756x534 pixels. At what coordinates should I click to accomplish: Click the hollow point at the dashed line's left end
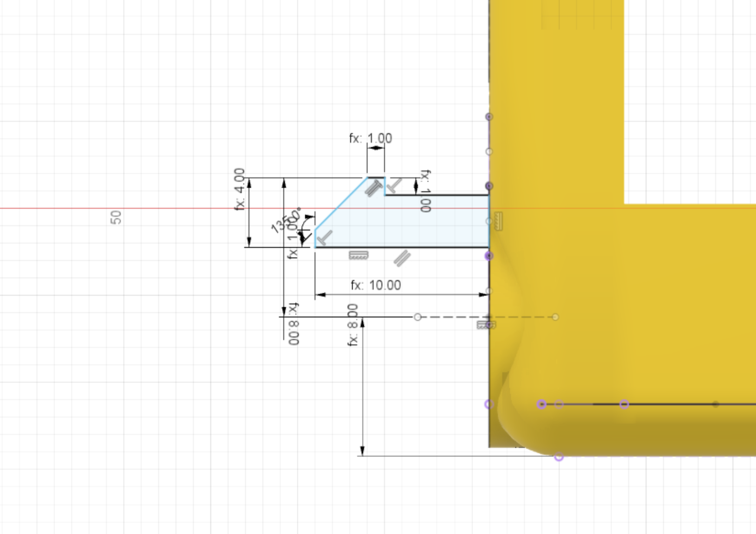[x=418, y=317]
